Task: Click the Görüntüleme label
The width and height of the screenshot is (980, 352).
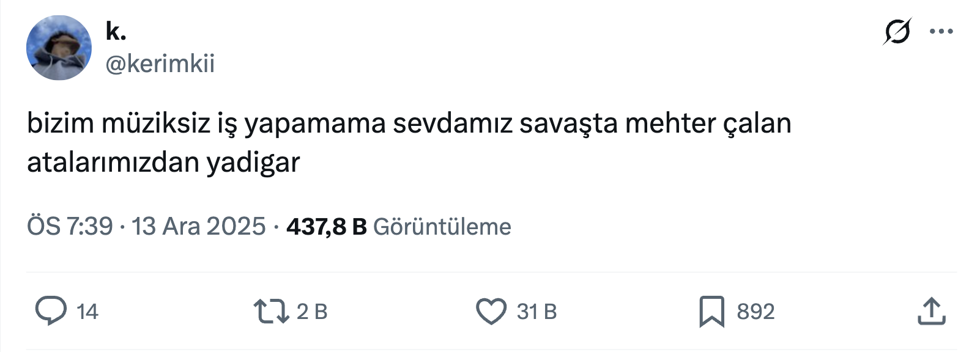Action: (442, 227)
